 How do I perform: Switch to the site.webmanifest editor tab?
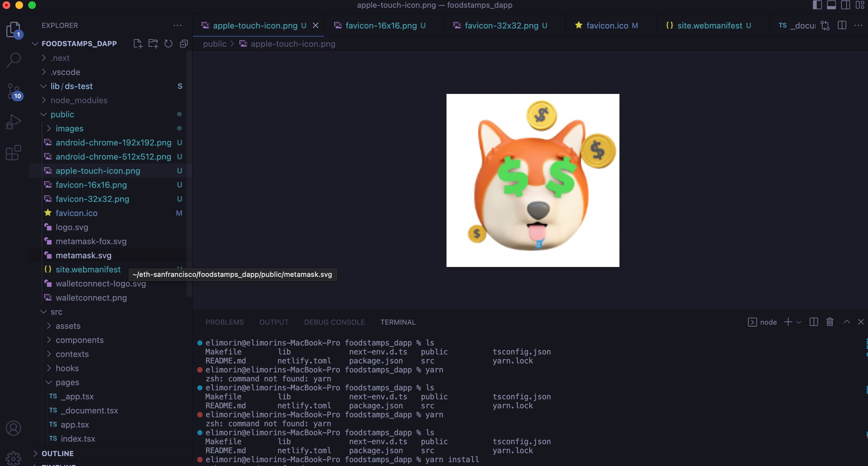tap(713, 26)
